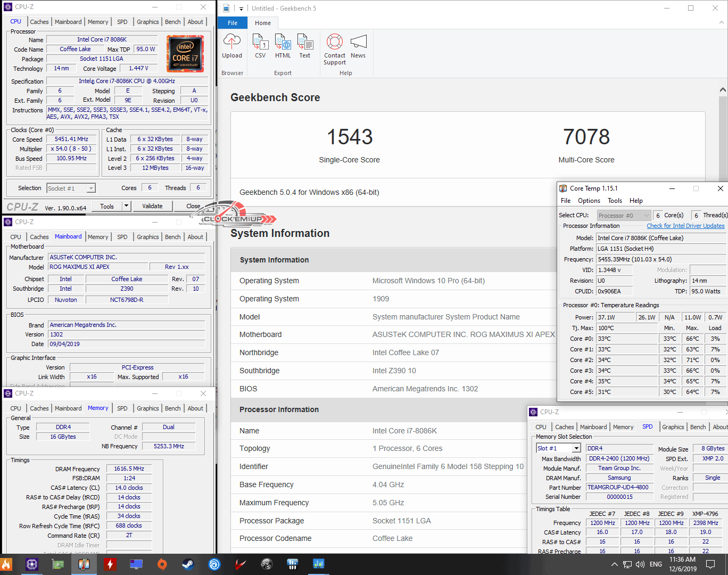Export results using the CSV icon
Image resolution: width=728 pixels, height=575 pixels.
[x=260, y=42]
